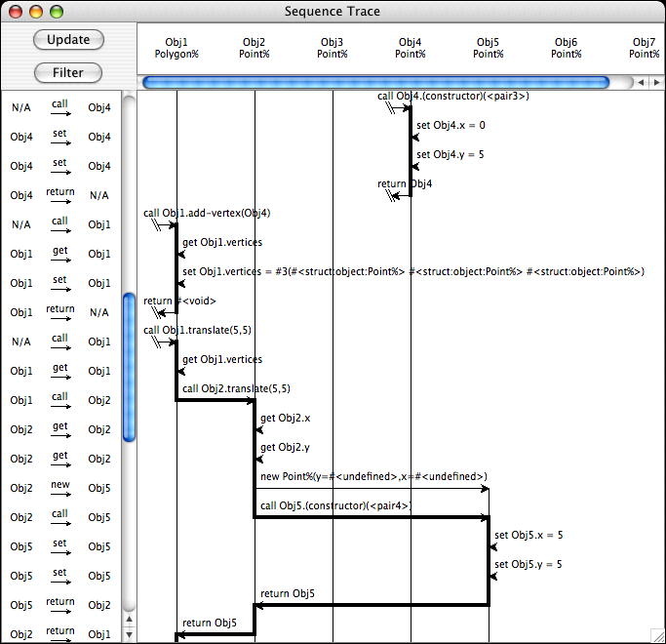Screen dimensions: 666x644
Task: Select the 'set Obj5.x = 5' message
Action: point(529,535)
